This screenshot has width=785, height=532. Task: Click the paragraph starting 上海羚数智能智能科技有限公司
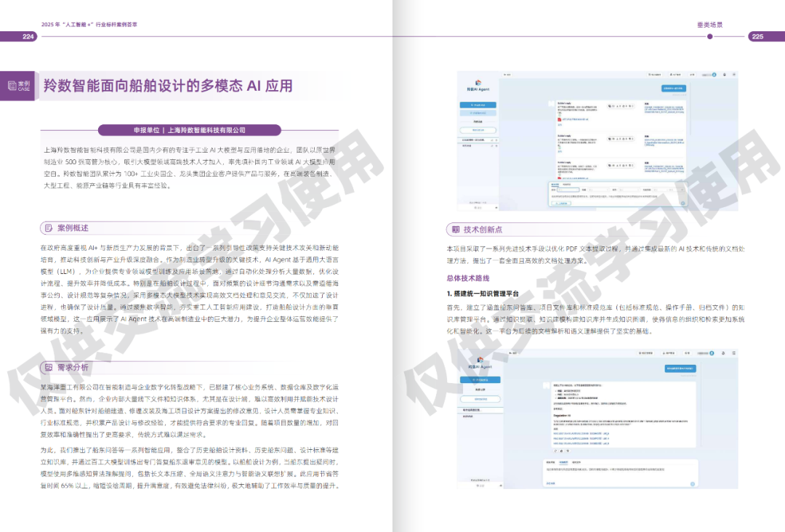(189, 168)
